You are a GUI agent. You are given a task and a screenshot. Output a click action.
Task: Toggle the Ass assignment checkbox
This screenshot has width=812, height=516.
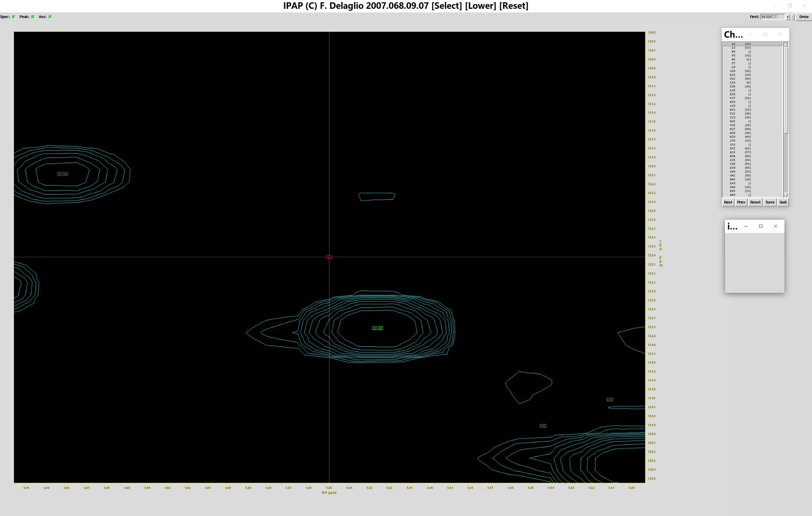click(x=50, y=17)
